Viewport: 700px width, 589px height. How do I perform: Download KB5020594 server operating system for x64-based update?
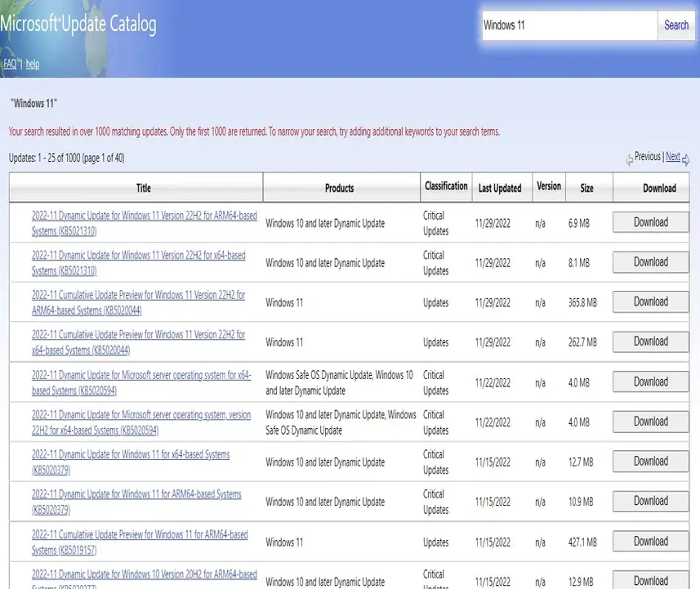coord(650,382)
